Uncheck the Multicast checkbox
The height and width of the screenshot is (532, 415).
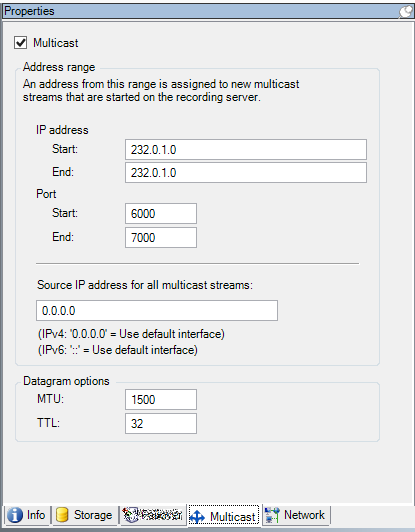point(20,43)
